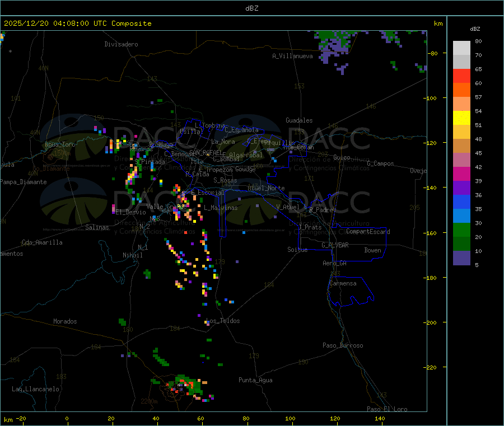This screenshot has width=504, height=426.
Task: Click the light blue 30-35 dBZ swatch
Action: click(x=461, y=216)
